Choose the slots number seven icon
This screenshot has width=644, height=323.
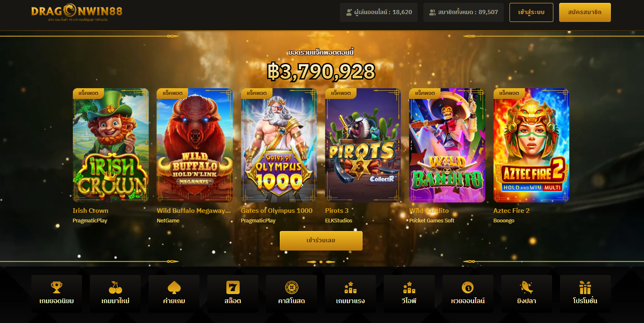pyautogui.click(x=233, y=287)
